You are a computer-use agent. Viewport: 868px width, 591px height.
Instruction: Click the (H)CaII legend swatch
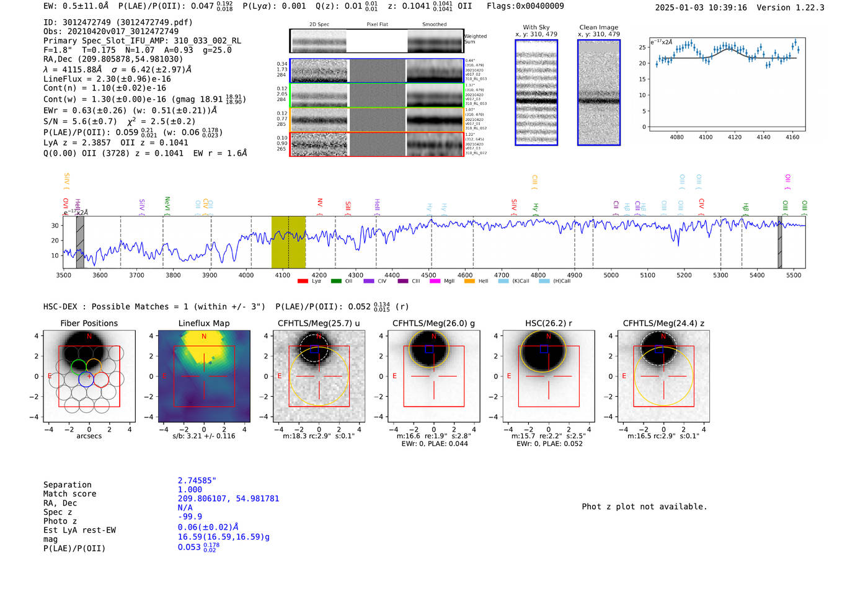click(x=544, y=281)
